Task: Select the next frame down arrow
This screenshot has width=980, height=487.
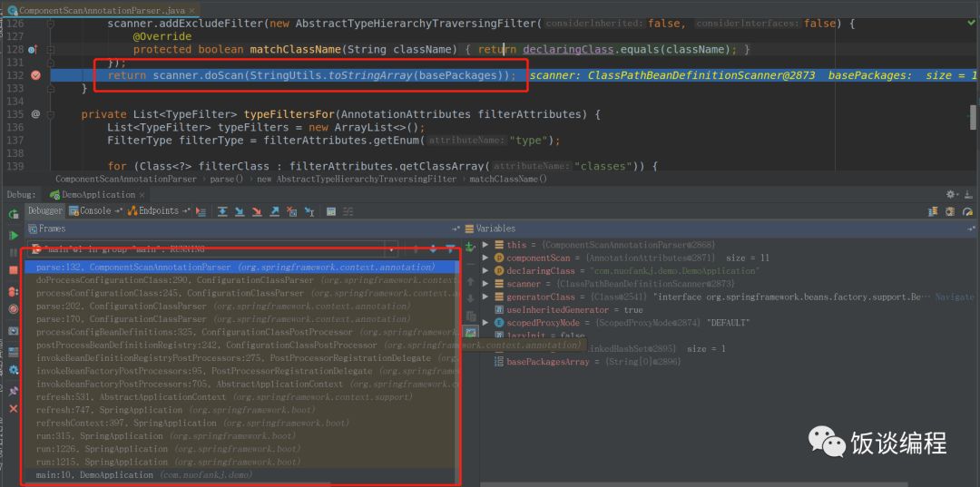Action: 433,248
